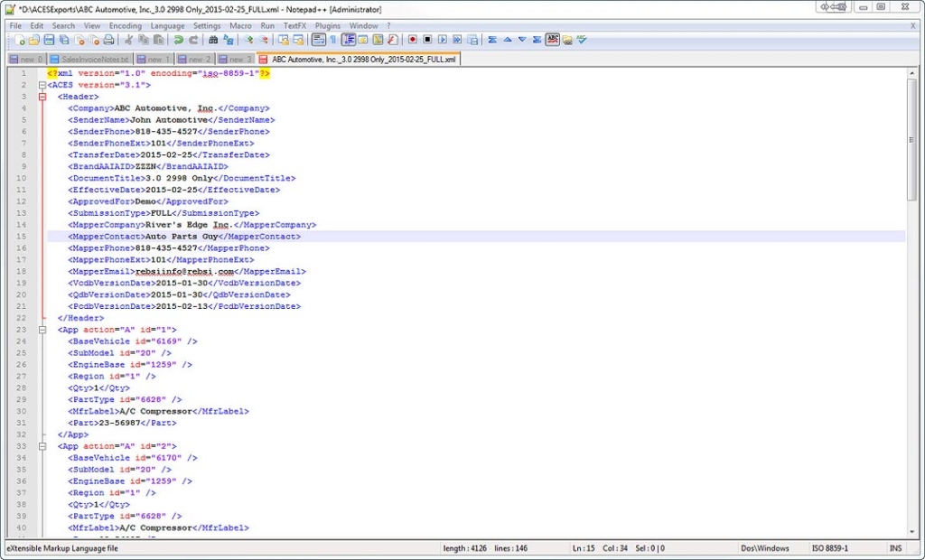
Task: Zoom in using the toolbar icon
Action: pos(248,40)
